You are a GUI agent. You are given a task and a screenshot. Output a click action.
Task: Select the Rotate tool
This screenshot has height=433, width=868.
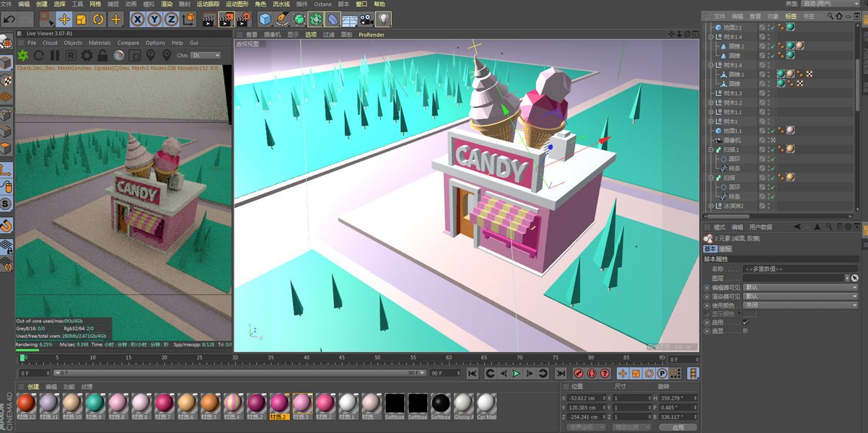(x=98, y=19)
